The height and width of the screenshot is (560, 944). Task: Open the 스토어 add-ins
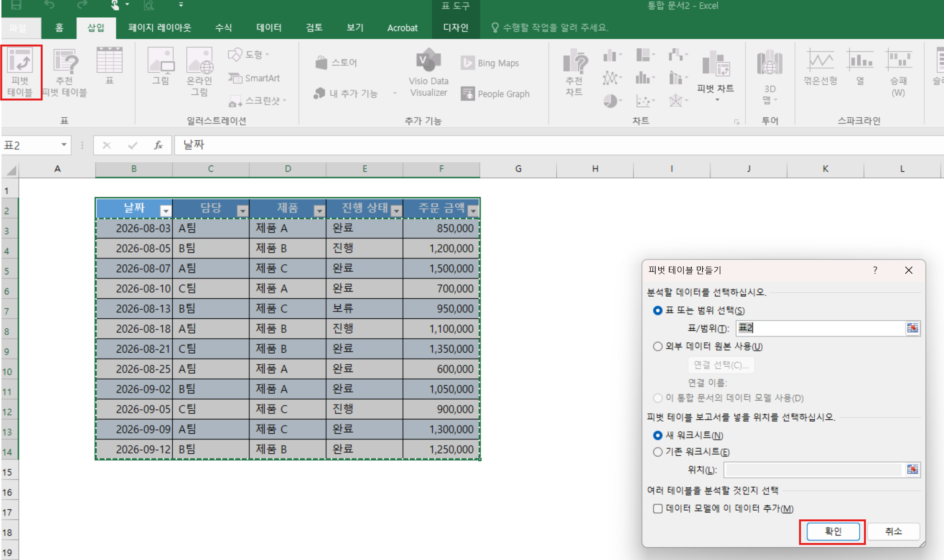(336, 63)
